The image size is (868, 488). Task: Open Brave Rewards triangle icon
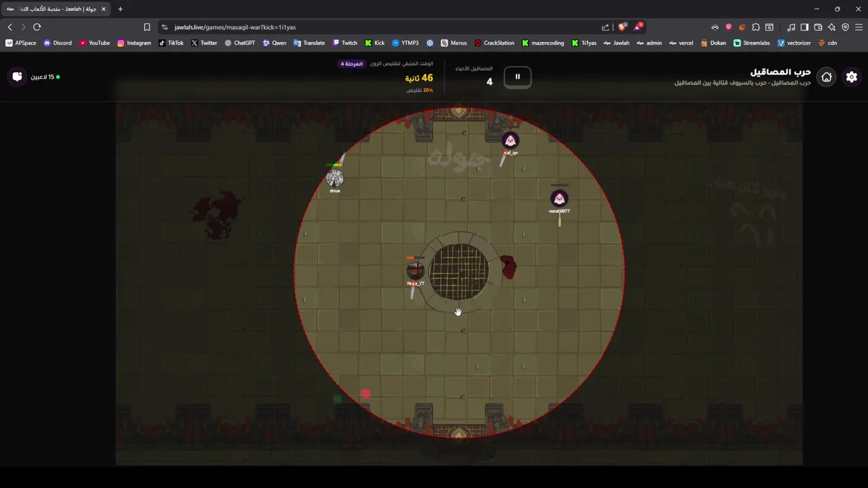click(x=638, y=27)
